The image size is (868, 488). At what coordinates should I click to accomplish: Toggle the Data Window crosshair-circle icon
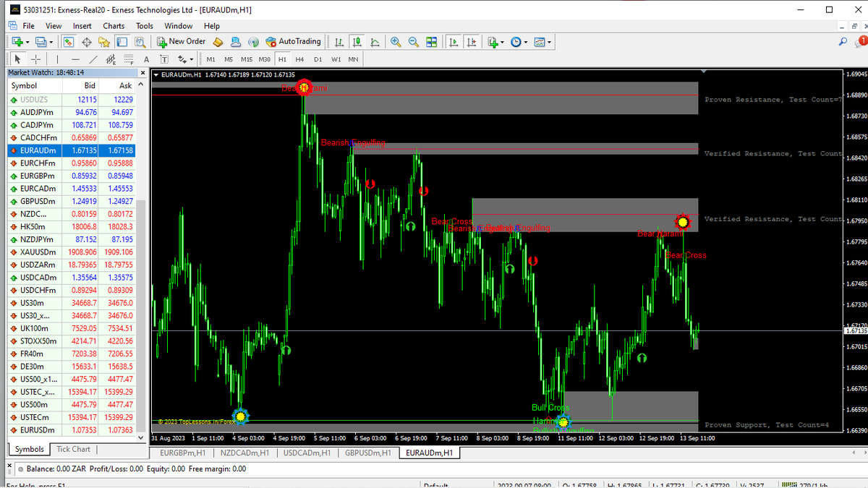[x=86, y=42]
